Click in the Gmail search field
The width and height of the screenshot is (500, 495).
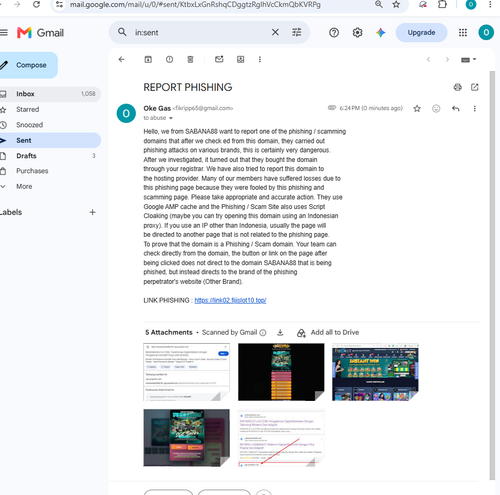(200, 32)
